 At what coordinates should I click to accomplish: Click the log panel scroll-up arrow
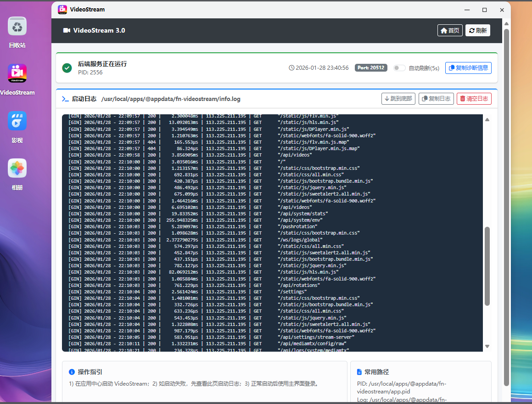(487, 119)
